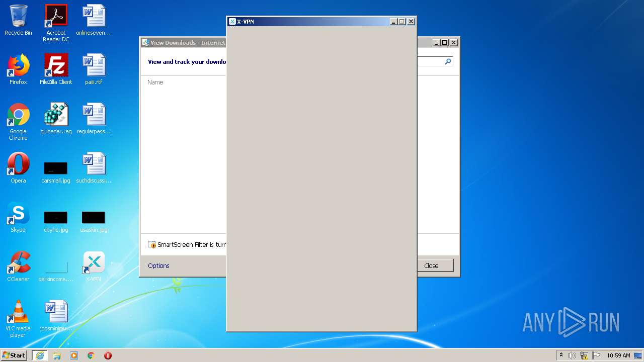Click the Start button

(x=14, y=355)
